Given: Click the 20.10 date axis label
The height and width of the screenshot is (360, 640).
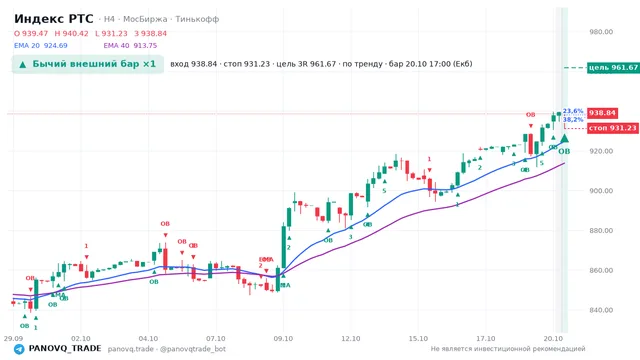Looking at the screenshot, I should tap(553, 338).
